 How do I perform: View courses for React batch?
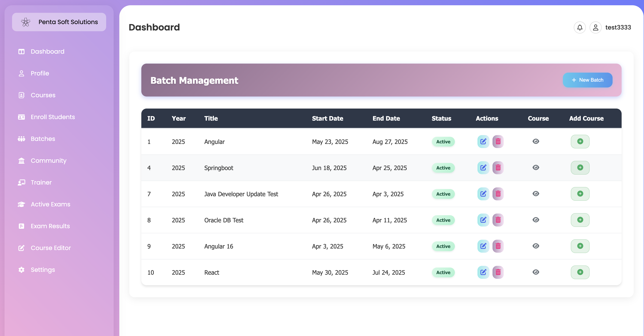pos(535,272)
